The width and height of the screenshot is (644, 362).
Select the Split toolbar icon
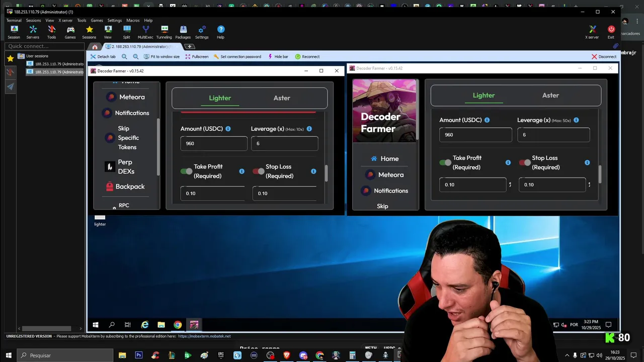click(126, 32)
